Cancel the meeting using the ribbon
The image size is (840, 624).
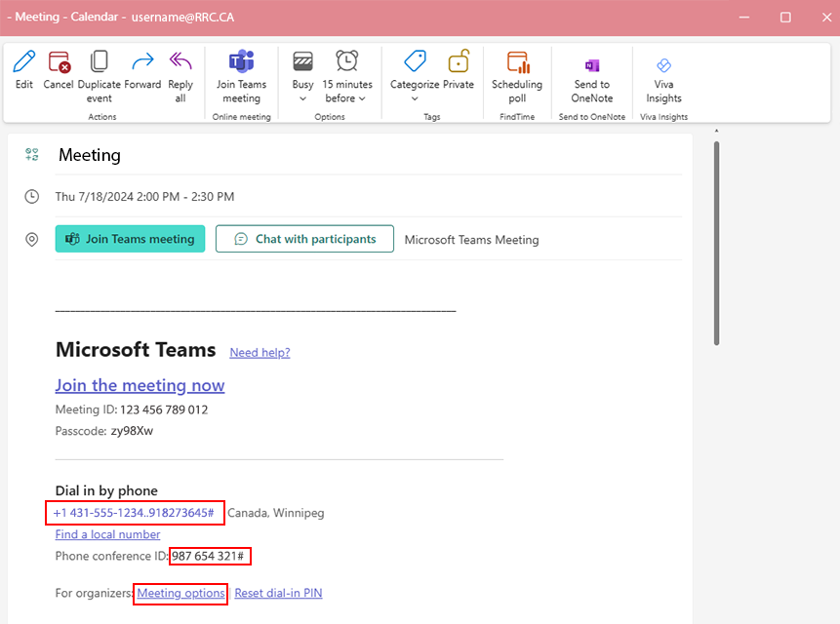point(59,64)
